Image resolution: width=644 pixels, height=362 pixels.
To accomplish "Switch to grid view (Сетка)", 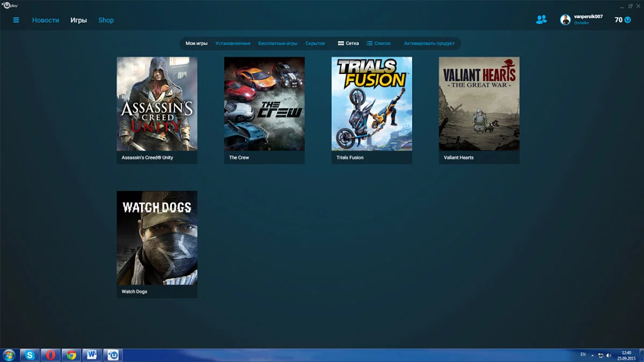I will click(348, 43).
